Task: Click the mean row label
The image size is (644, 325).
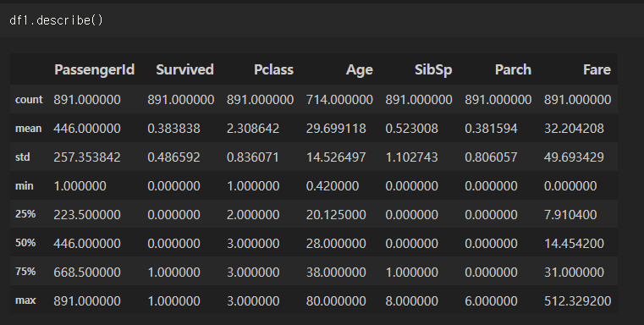Action: click(28, 128)
